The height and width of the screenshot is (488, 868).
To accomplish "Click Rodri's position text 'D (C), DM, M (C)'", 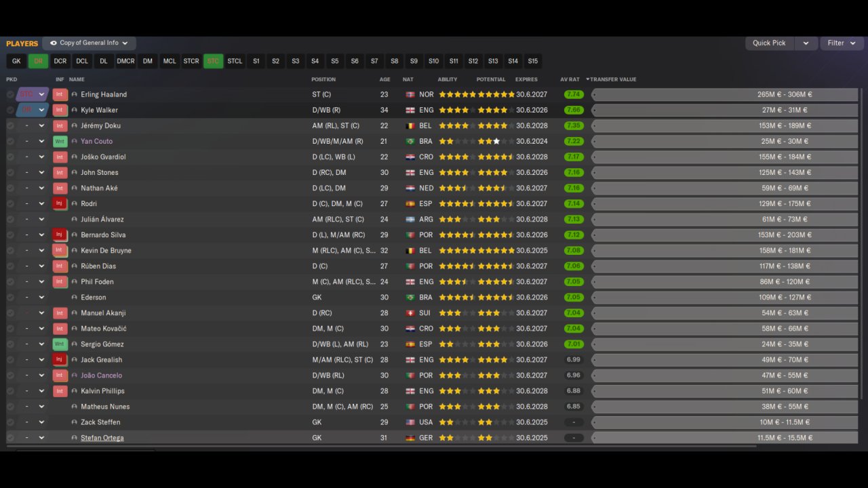I will click(x=338, y=204).
